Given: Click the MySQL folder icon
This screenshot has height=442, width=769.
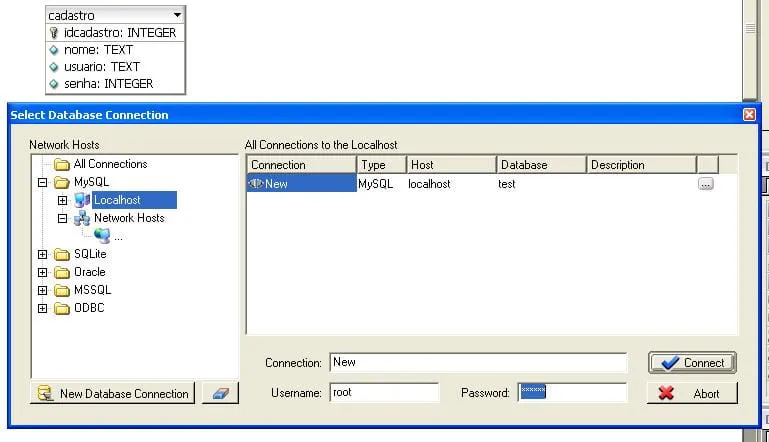Looking at the screenshot, I should (62, 182).
